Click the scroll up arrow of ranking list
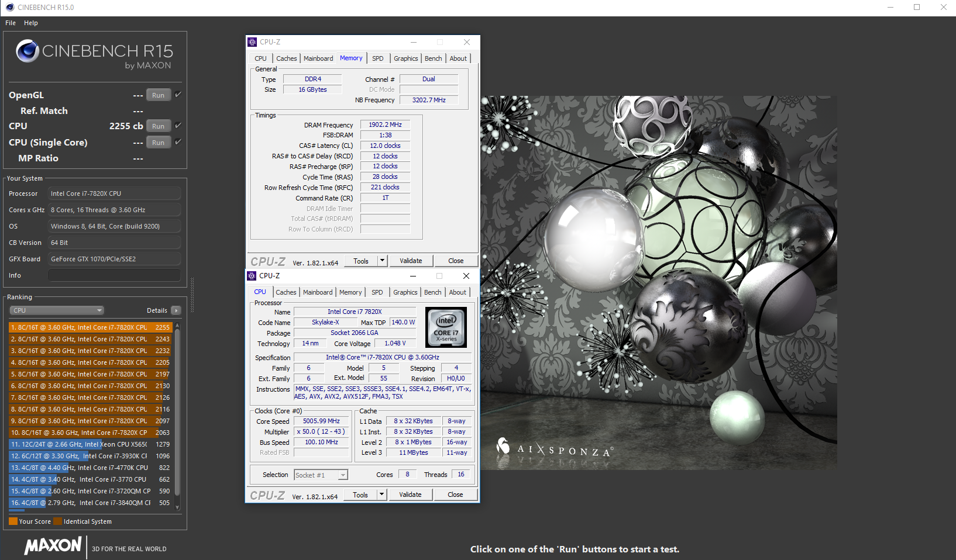 [x=177, y=326]
